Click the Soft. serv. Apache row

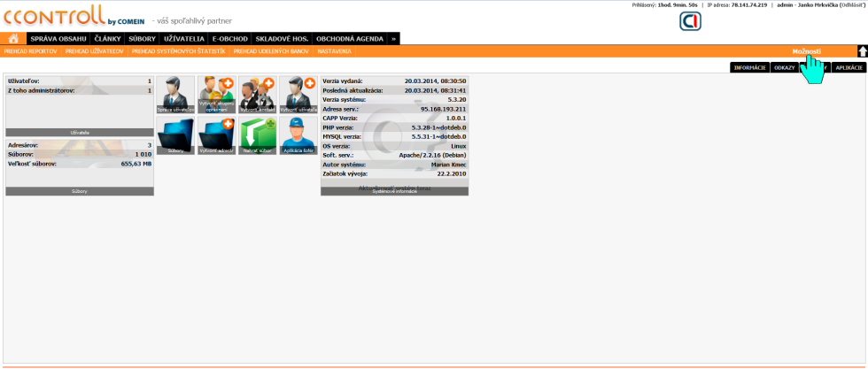coord(395,156)
